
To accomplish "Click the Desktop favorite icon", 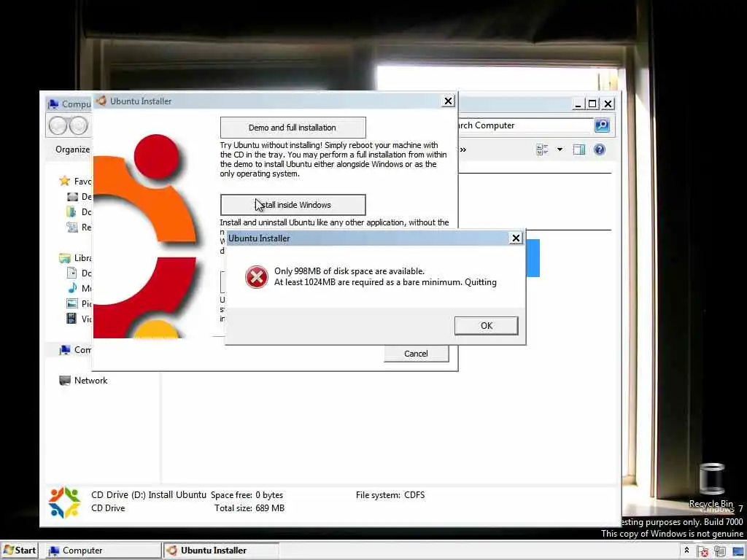I will pyautogui.click(x=72, y=197).
